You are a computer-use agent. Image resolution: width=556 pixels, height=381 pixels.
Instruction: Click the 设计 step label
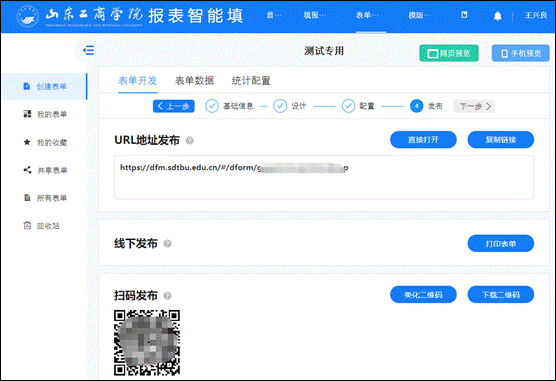click(299, 106)
